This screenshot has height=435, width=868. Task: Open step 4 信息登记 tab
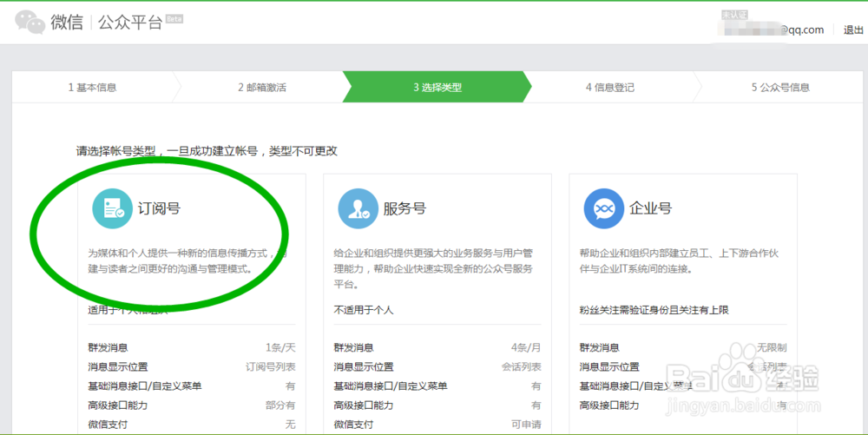click(x=610, y=88)
